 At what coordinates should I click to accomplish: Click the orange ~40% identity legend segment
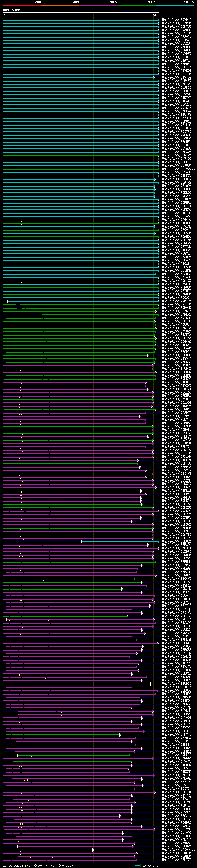point(60,6)
